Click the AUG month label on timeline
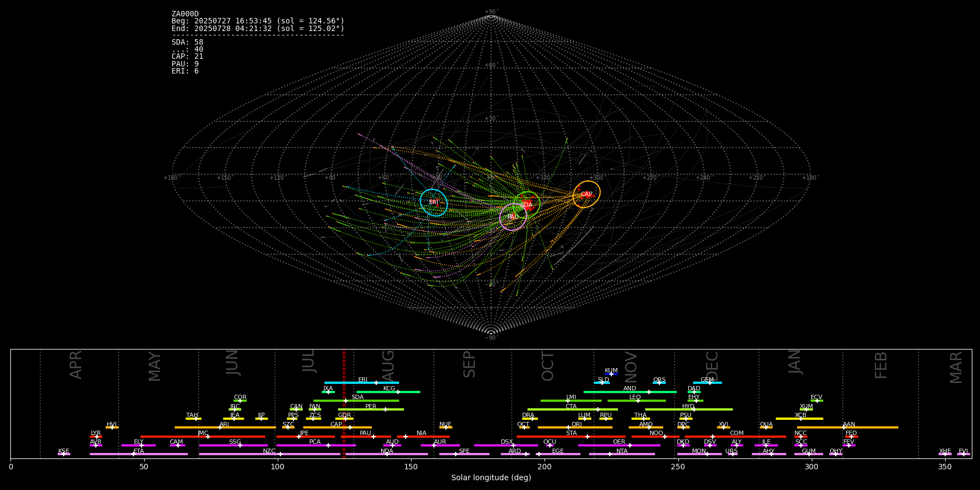 [388, 365]
